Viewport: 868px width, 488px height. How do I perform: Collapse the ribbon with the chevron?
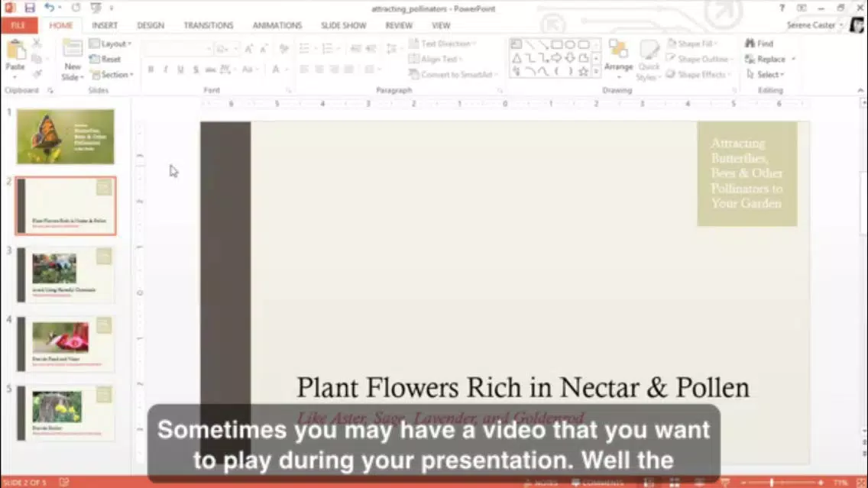[x=860, y=90]
